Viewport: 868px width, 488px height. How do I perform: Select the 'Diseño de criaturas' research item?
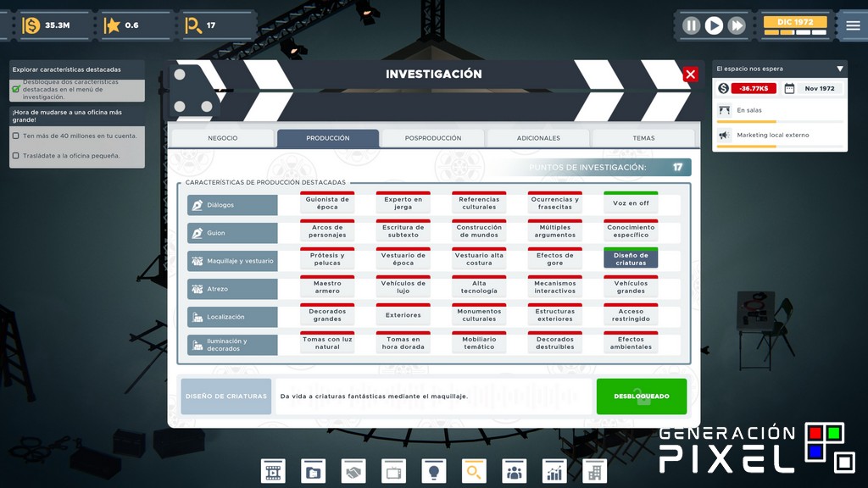(x=631, y=258)
